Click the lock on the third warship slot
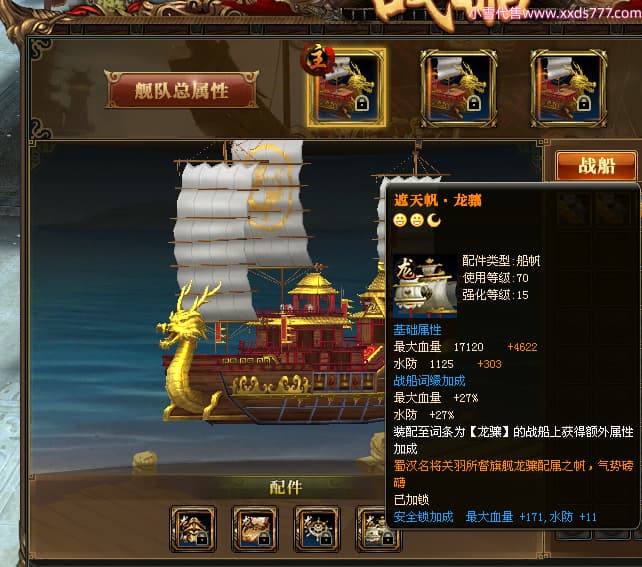Screen dimensions: 642x567 pos(584,104)
